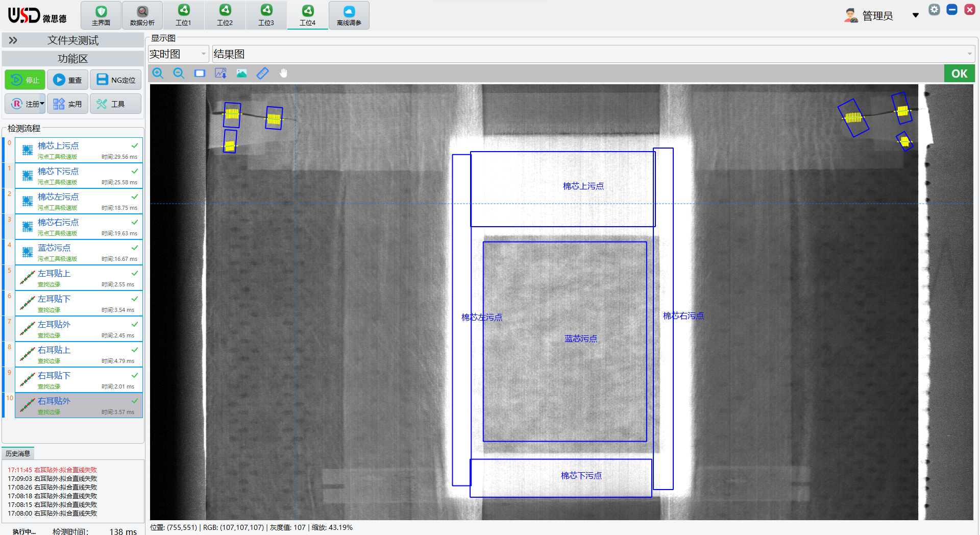Open the 实时图 dropdown
This screenshot has height=535, width=980.
coord(178,54)
